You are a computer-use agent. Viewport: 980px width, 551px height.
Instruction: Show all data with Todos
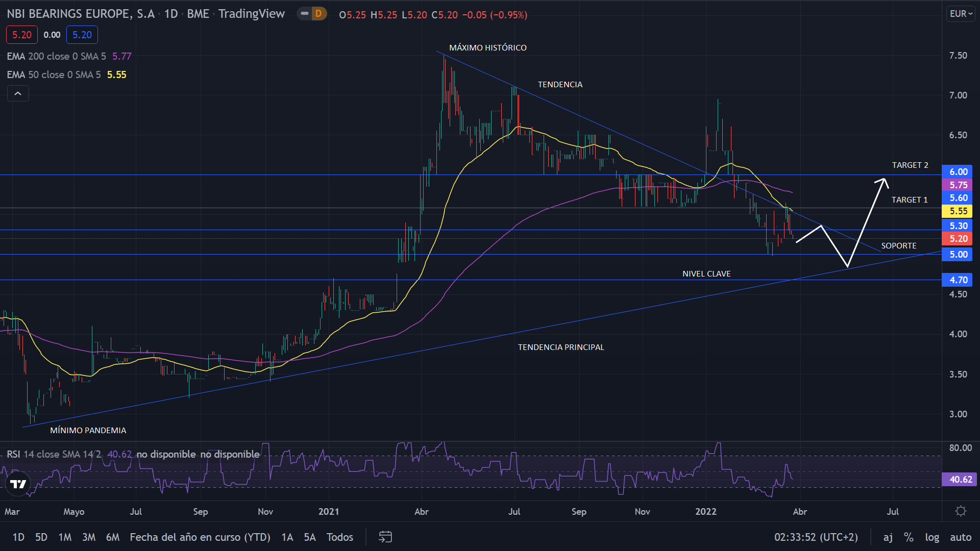pos(340,537)
